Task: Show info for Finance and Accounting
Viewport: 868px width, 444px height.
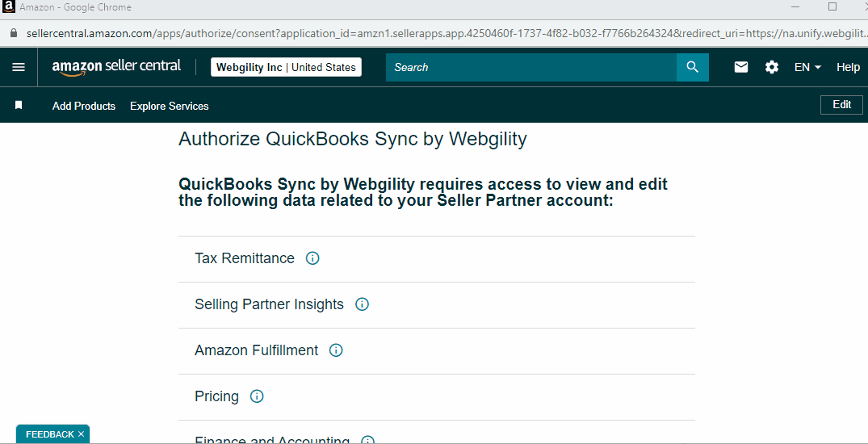Action: (367, 440)
